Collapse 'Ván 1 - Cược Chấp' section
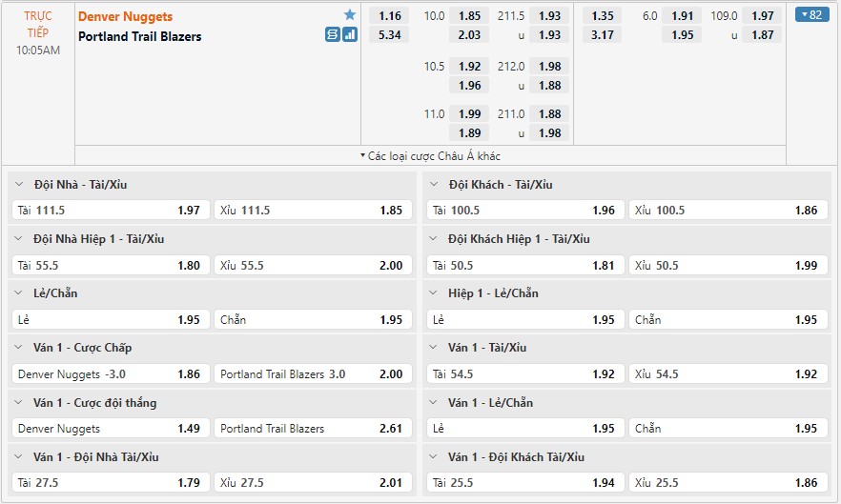The image size is (841, 504). (x=21, y=348)
